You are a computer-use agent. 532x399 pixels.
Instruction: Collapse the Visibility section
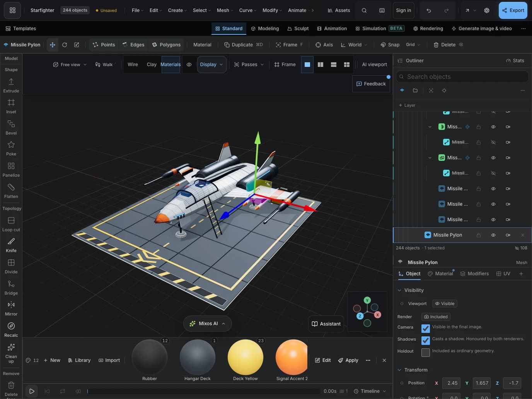coord(399,290)
